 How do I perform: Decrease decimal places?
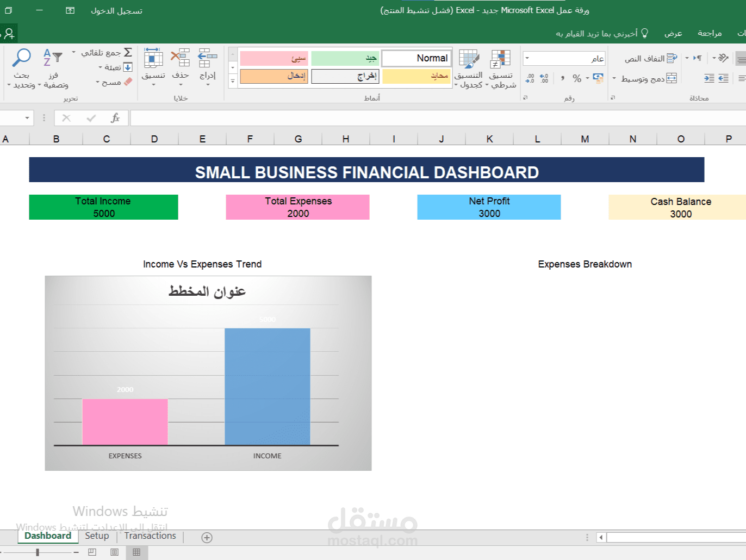coord(530,78)
